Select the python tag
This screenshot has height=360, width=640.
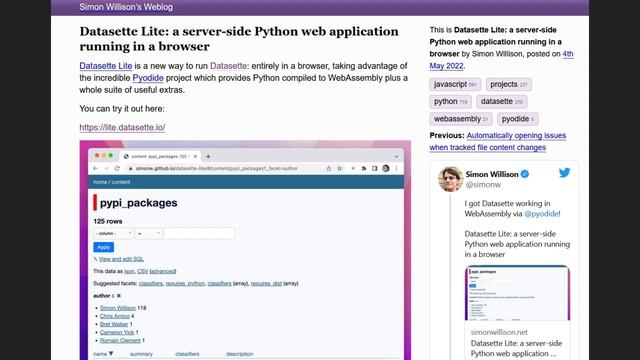(x=450, y=102)
